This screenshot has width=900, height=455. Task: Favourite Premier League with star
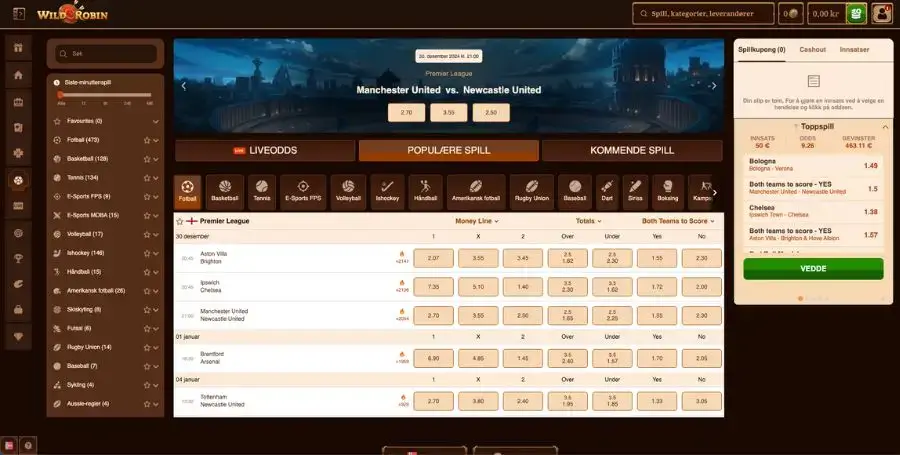point(180,221)
